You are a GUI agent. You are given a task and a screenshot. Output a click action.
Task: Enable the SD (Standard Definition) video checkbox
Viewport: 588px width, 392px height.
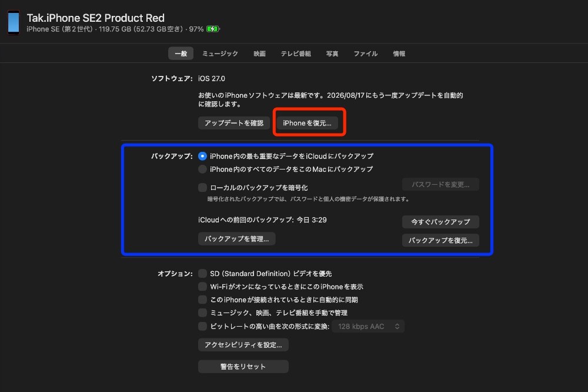tap(202, 273)
